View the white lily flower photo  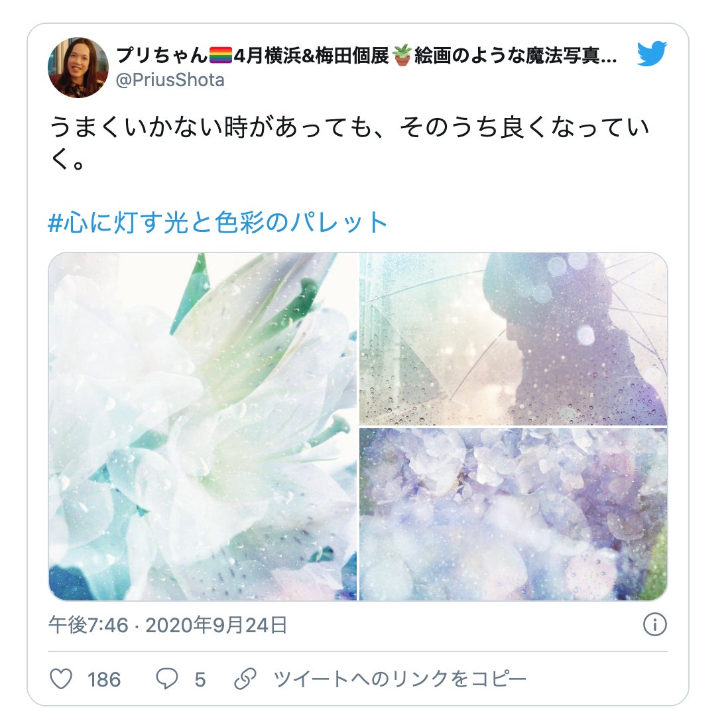202,427
